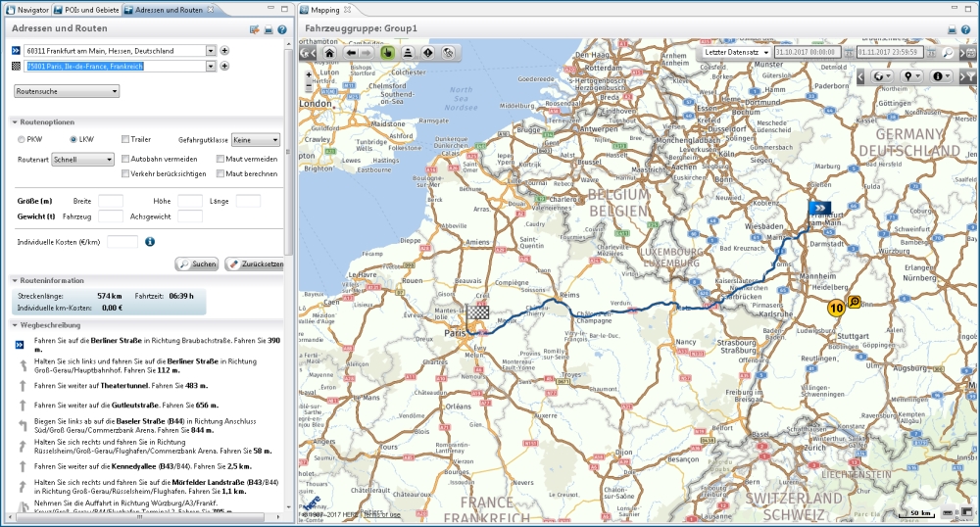Click the Breite input field

tap(111, 201)
